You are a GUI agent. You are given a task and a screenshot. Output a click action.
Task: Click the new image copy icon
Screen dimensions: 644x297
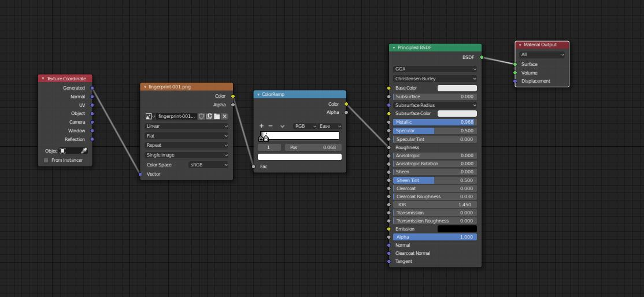[x=209, y=116]
